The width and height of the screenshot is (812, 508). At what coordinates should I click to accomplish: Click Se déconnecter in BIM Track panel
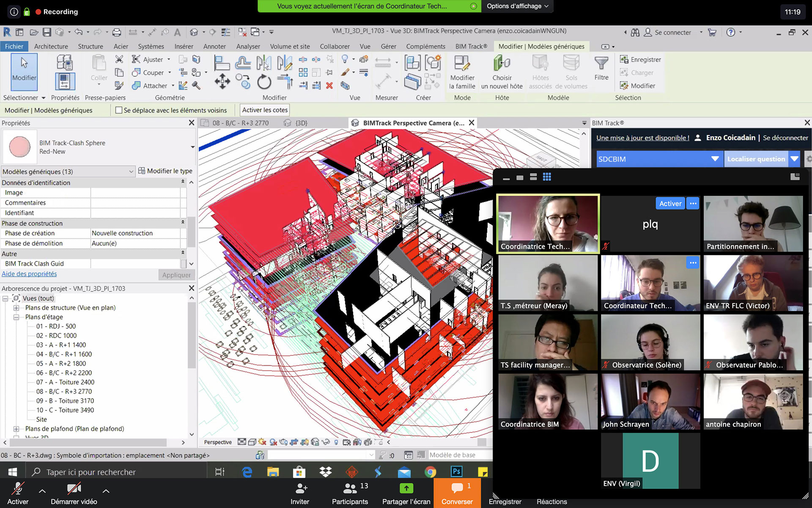pos(785,138)
